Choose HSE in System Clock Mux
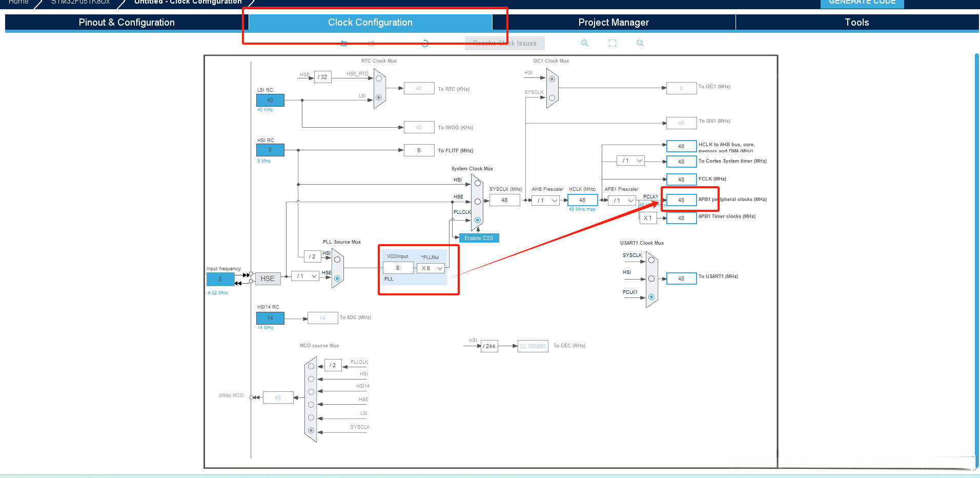Screen dimensions: 980x478 point(478,202)
